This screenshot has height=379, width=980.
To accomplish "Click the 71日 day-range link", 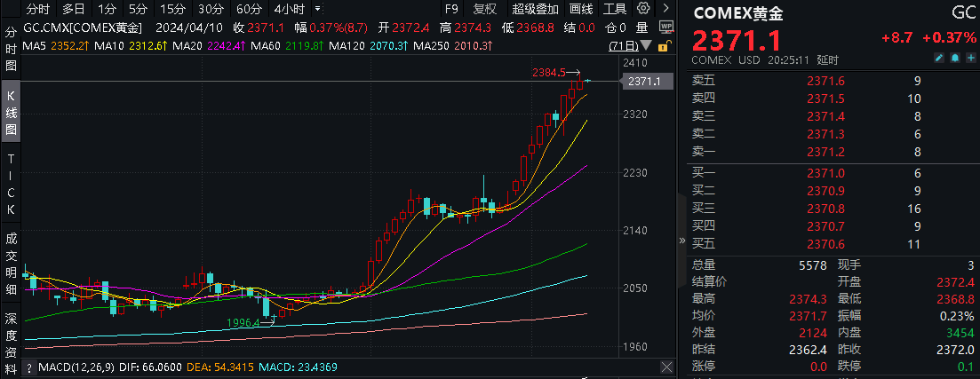I will [623, 45].
